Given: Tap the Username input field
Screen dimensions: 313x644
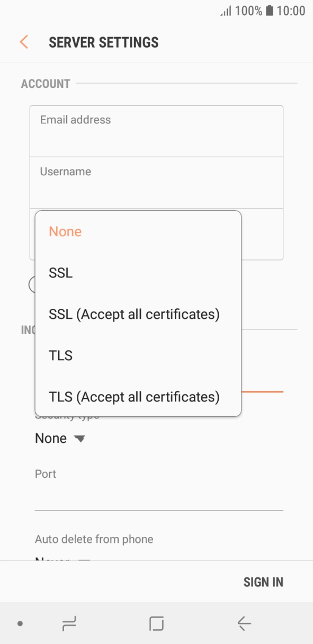Looking at the screenshot, I should pos(156,183).
